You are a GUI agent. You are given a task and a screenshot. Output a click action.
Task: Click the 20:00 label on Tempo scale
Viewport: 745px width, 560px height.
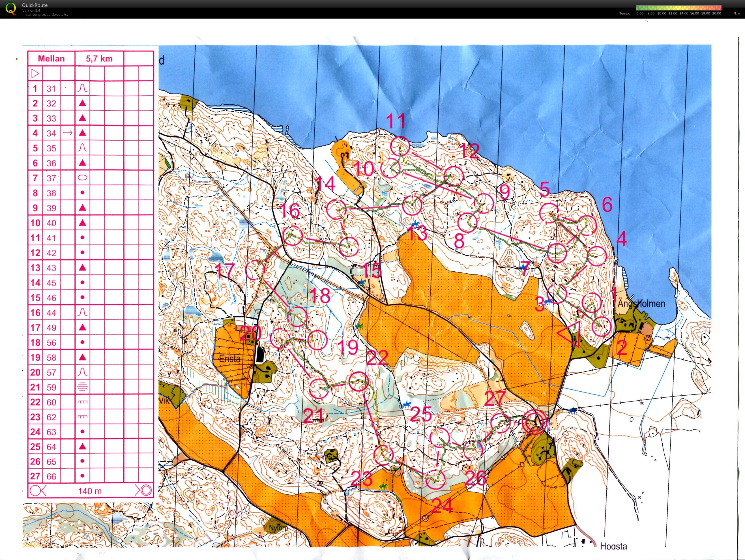[716, 14]
